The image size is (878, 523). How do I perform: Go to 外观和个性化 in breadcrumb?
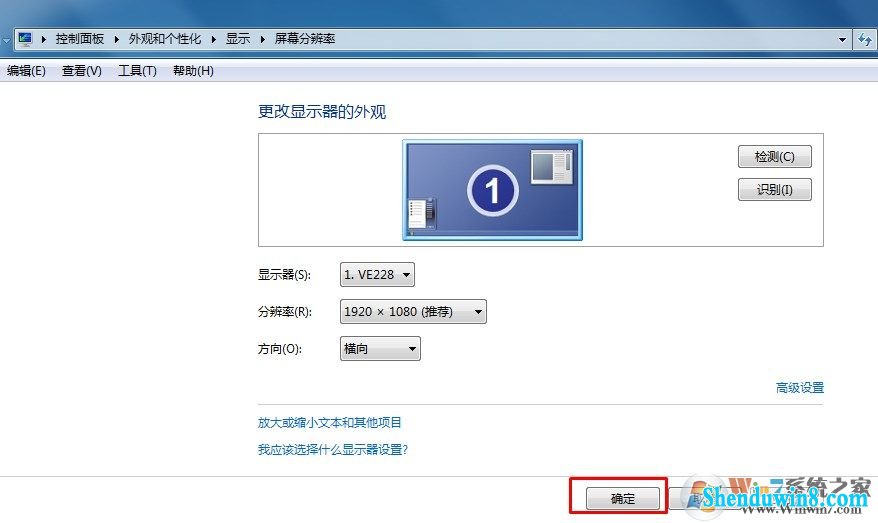(165, 39)
